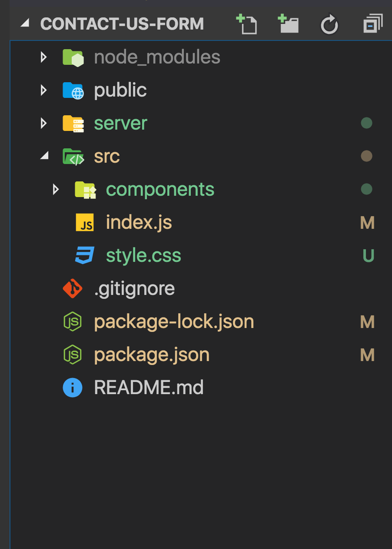Expand the server folder arrow

pos(43,123)
